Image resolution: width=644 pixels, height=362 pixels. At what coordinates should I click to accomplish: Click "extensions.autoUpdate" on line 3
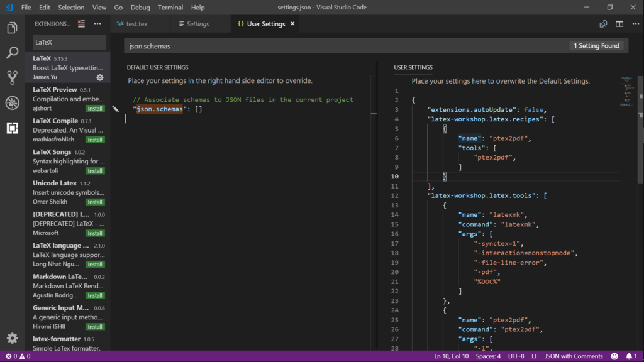pyautogui.click(x=472, y=109)
